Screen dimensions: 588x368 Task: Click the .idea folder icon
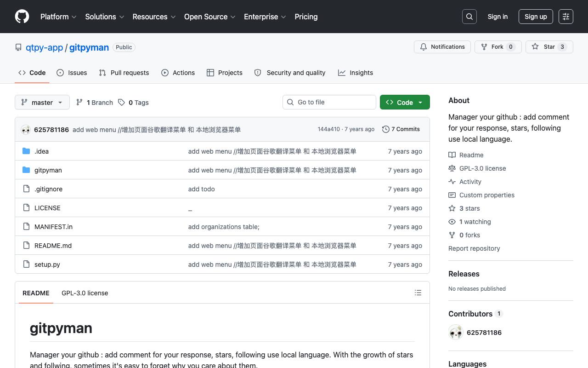(26, 151)
